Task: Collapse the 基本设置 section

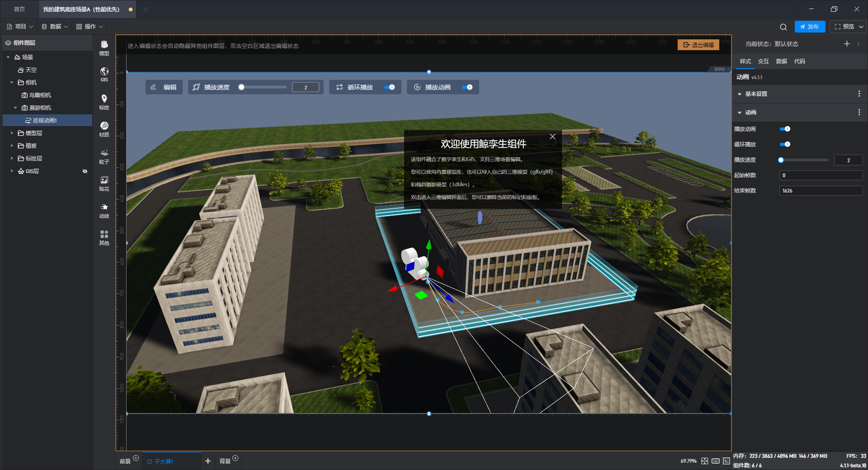Action: point(740,94)
